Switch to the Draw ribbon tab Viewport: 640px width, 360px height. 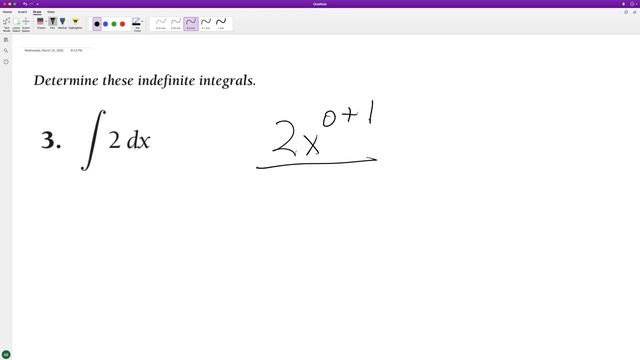pos(37,12)
